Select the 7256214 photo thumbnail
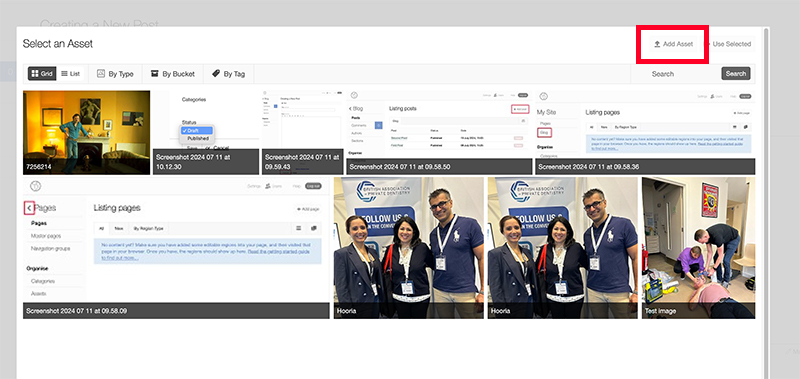 tap(87, 133)
